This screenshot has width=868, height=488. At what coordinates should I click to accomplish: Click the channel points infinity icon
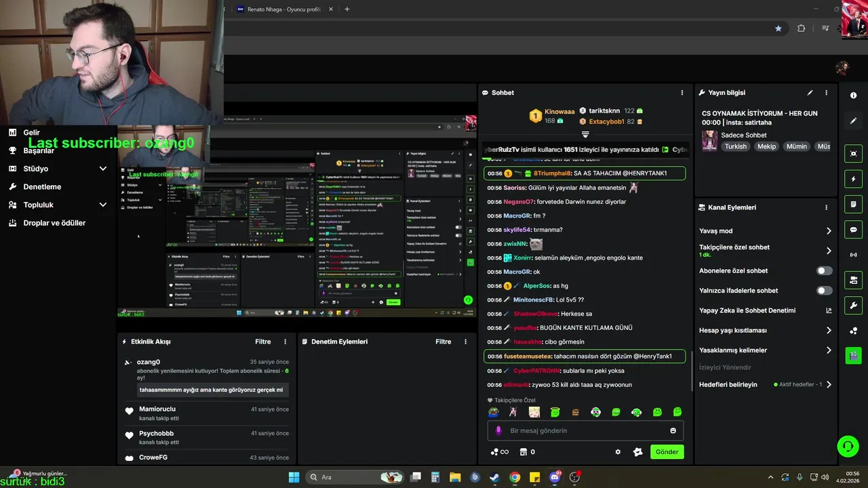click(x=499, y=452)
